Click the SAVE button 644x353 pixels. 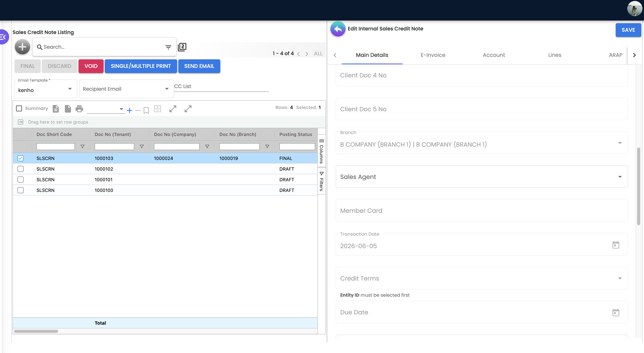pyautogui.click(x=628, y=30)
